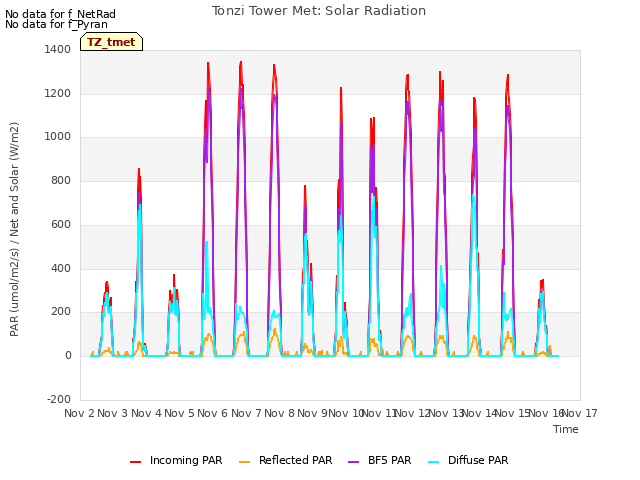Image resolution: width=640 pixels, height=480 pixels.
Task: Click the red Incoming PAR legend swatch
Action: [x=136, y=462]
